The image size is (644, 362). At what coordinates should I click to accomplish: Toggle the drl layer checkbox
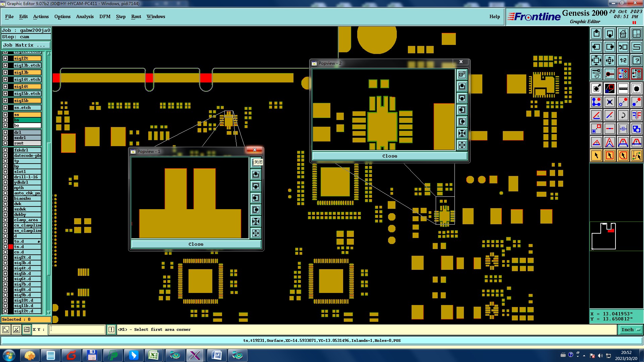pyautogui.click(x=5, y=132)
